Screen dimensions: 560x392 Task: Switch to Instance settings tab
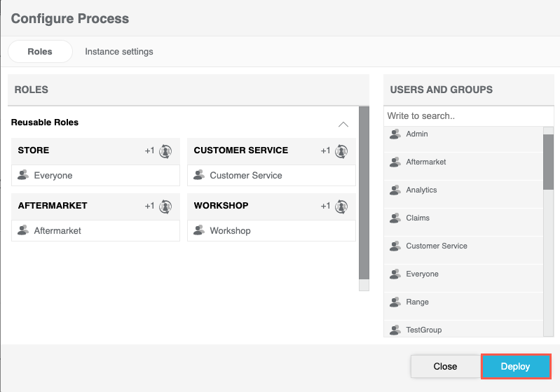(119, 52)
